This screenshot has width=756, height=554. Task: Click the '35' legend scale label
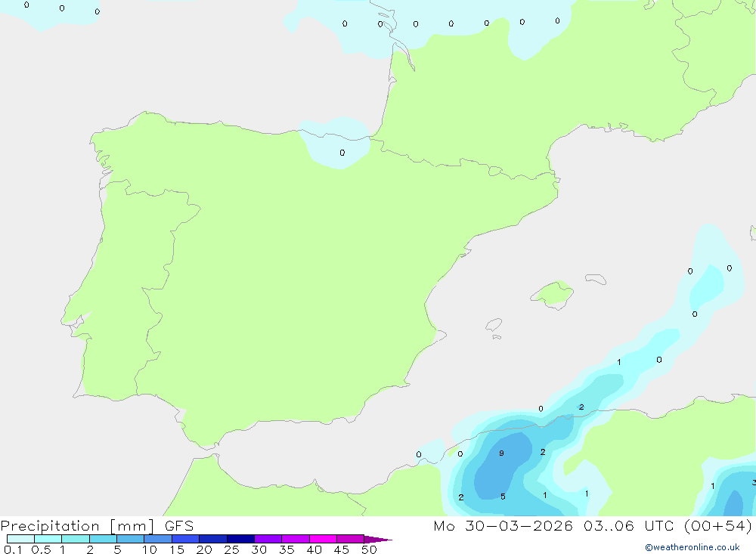click(x=287, y=549)
